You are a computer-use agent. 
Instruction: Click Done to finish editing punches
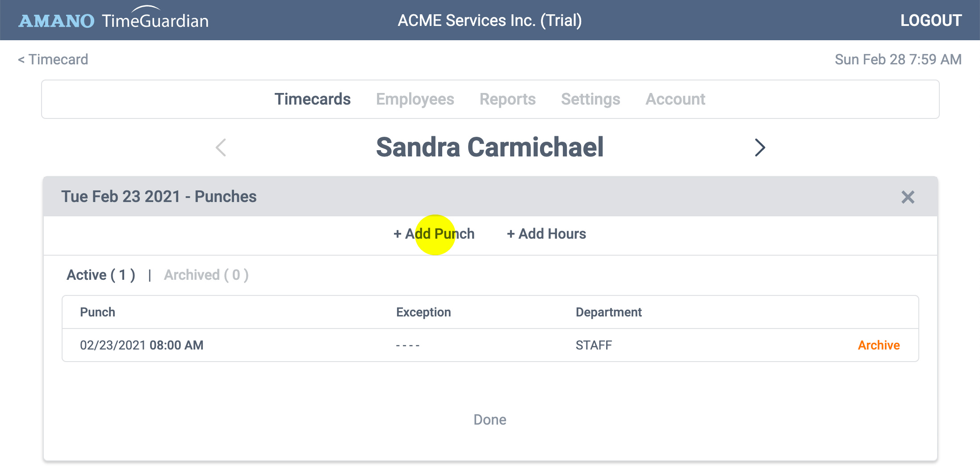tap(490, 420)
